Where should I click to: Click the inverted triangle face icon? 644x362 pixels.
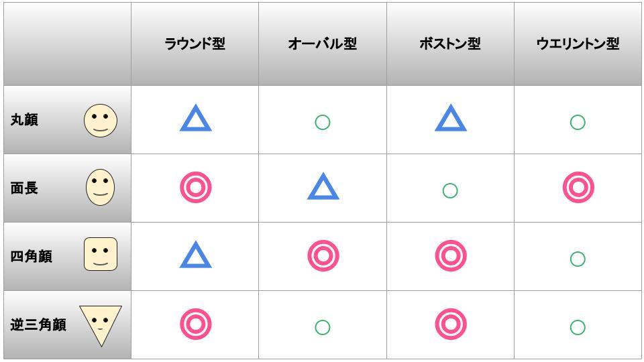(x=100, y=324)
